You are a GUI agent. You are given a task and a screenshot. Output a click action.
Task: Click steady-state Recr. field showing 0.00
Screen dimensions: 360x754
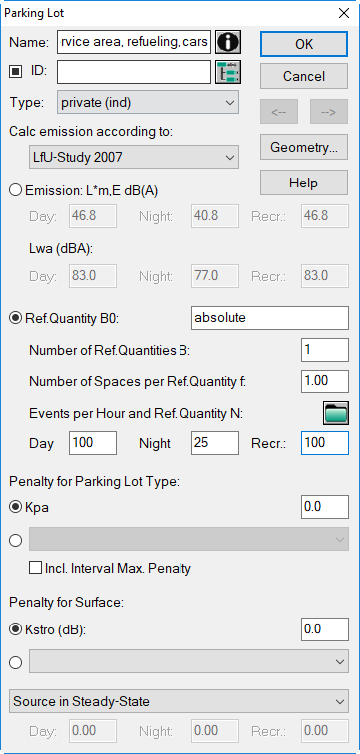pos(325,731)
